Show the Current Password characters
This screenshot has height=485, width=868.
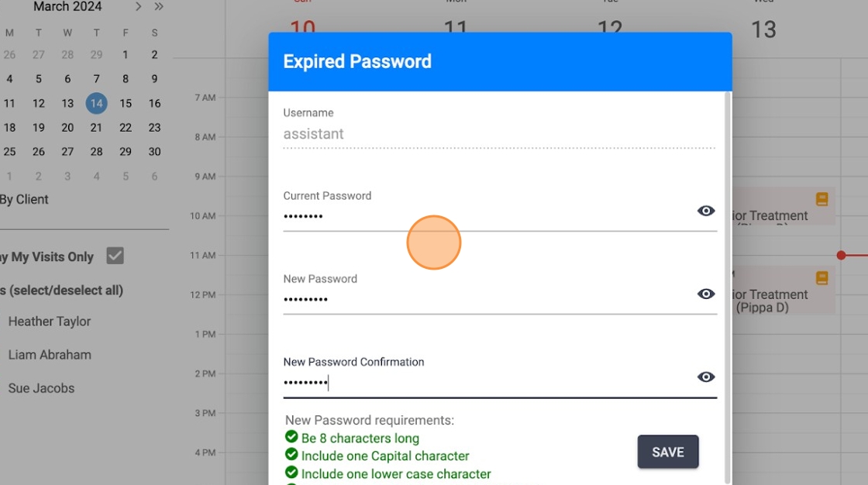[705, 211]
